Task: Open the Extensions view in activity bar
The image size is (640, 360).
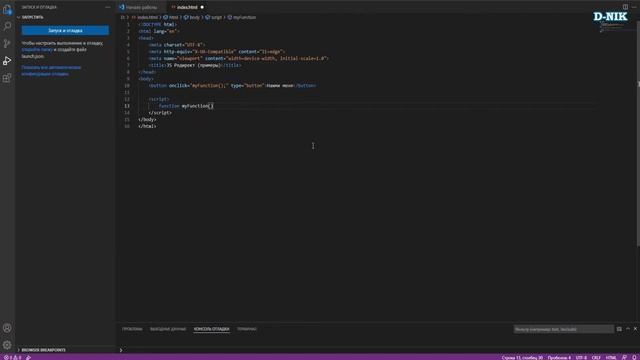Action: click(x=7, y=78)
